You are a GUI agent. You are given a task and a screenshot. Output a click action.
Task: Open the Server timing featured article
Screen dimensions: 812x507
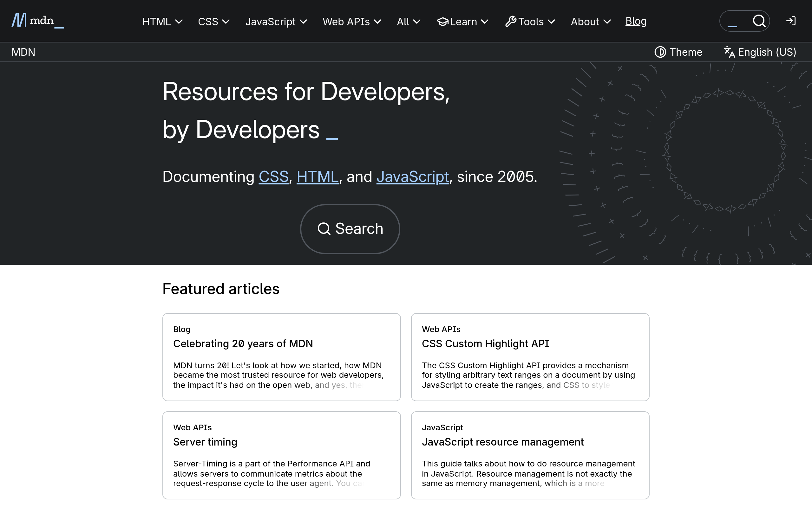pyautogui.click(x=205, y=442)
